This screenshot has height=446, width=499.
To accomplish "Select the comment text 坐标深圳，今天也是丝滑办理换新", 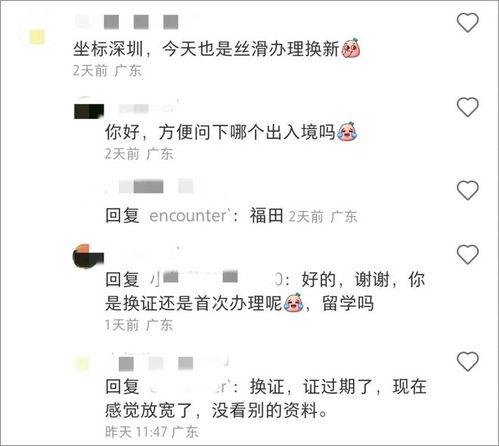I will [206, 49].
